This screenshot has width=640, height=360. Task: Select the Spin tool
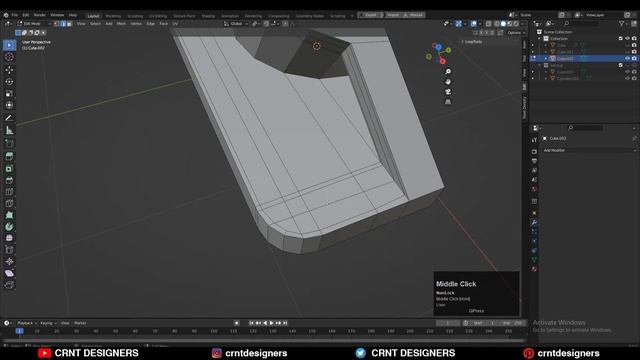(9, 227)
